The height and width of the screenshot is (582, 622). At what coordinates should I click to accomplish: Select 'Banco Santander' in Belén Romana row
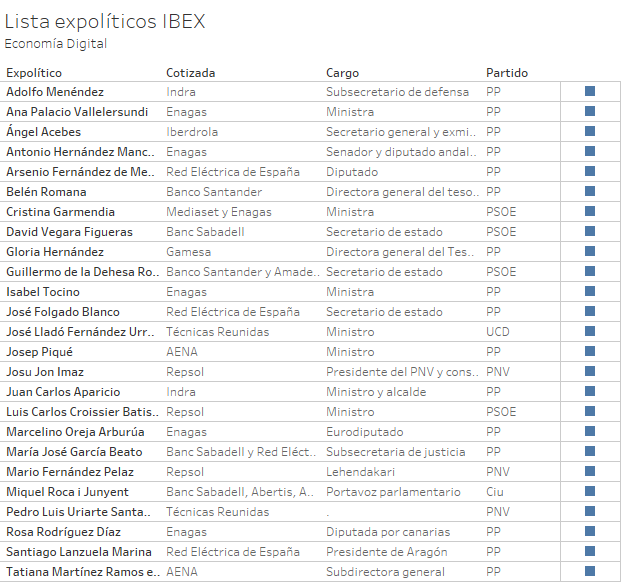point(214,192)
